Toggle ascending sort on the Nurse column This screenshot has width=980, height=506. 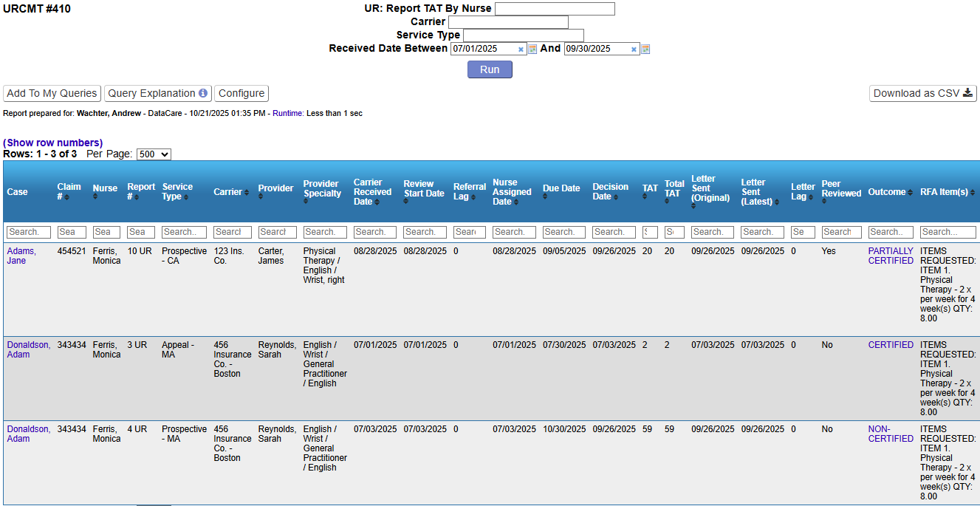point(95,196)
